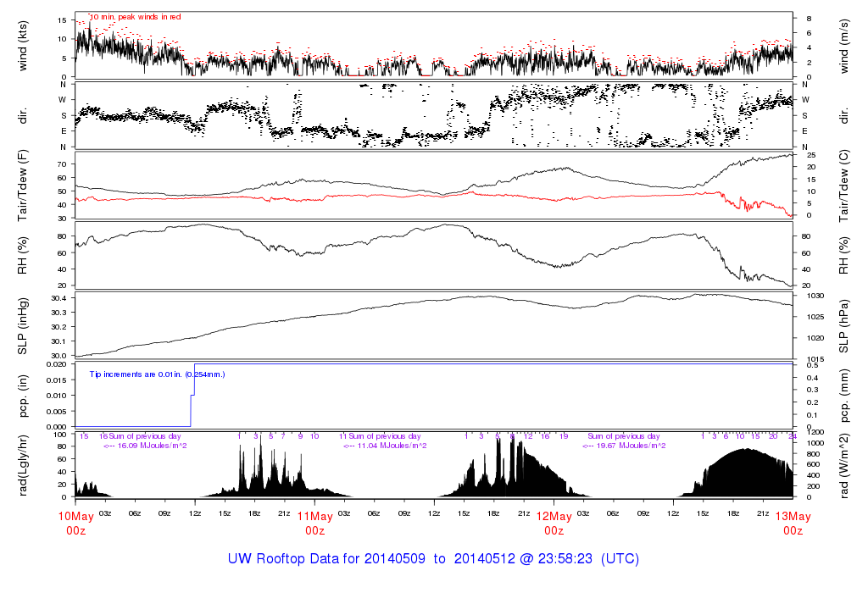
Task: Click the right 'rad (W/m^2)' axis label
Action: [x=845, y=465]
